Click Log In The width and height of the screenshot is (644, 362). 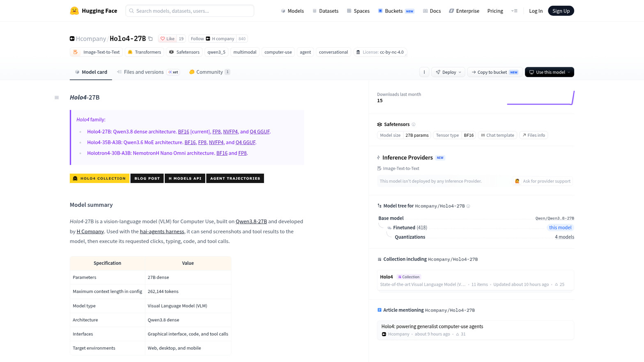click(x=536, y=11)
